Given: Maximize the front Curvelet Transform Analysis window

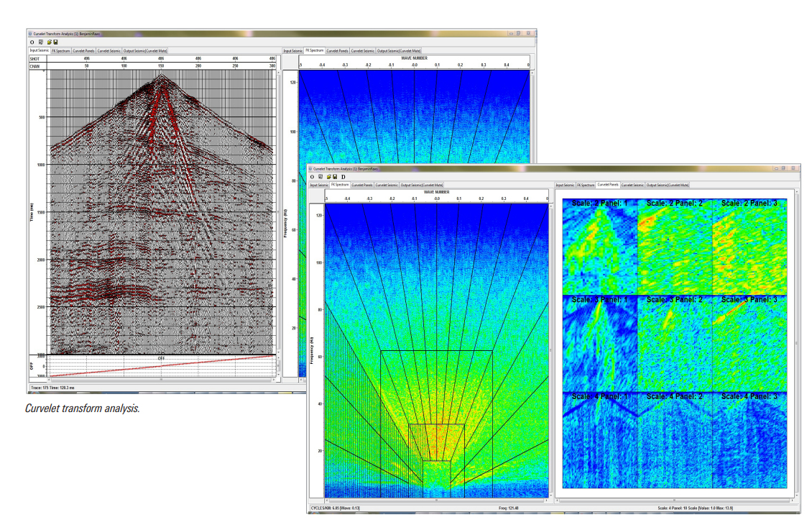Looking at the screenshot, I should pyautogui.click(x=782, y=168).
